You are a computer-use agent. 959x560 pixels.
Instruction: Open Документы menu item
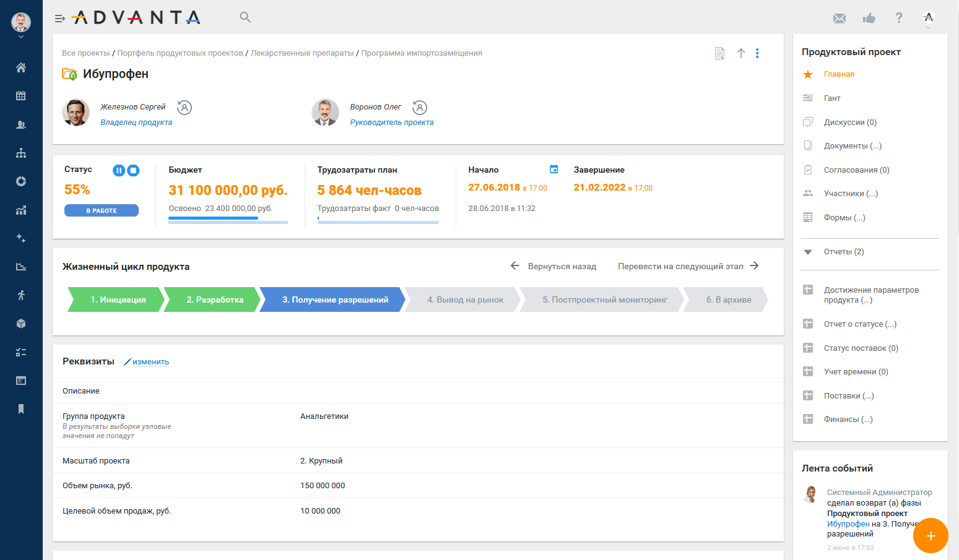853,146
